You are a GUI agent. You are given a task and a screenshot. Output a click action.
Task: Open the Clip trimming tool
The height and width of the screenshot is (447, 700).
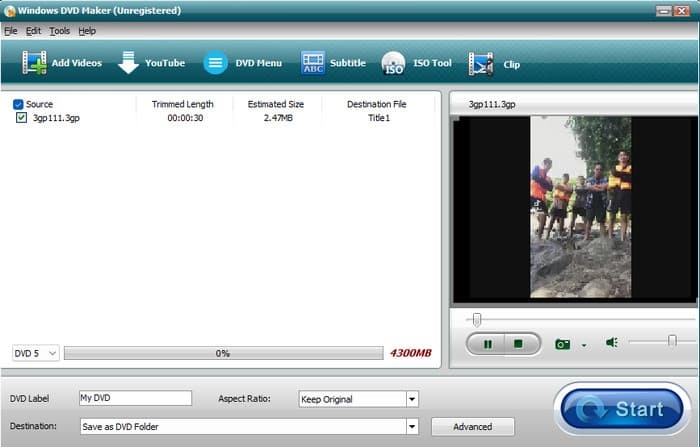[x=481, y=64]
